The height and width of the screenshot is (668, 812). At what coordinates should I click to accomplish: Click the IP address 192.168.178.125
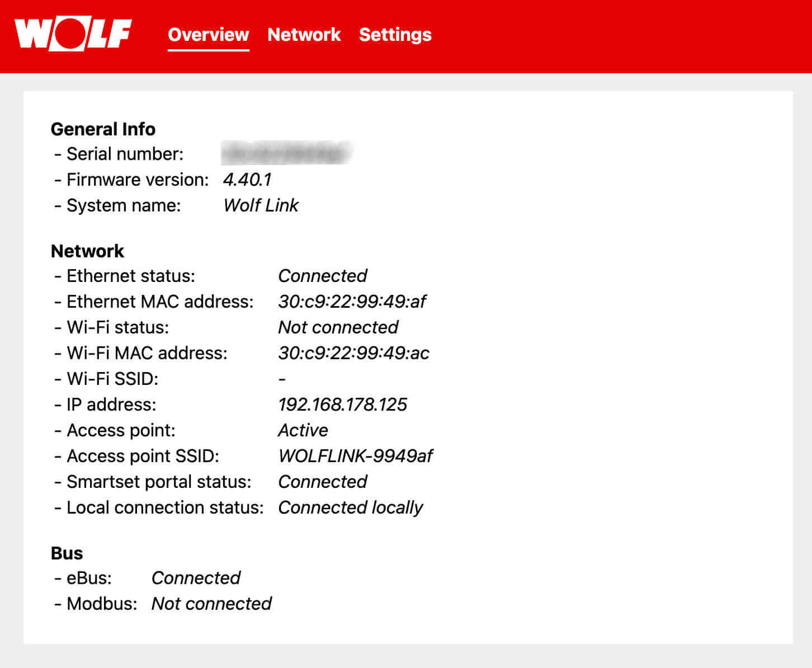point(342,404)
